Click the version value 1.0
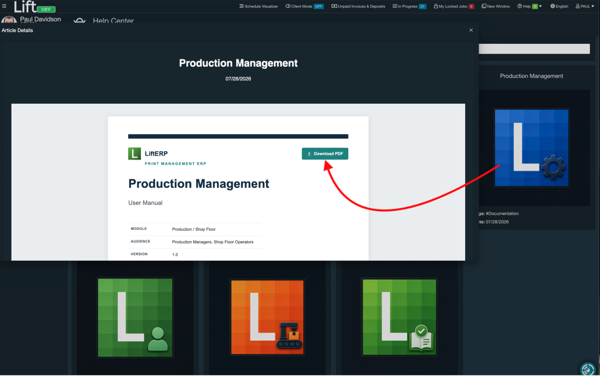Viewport: 600px width, 376px height. (x=175, y=254)
